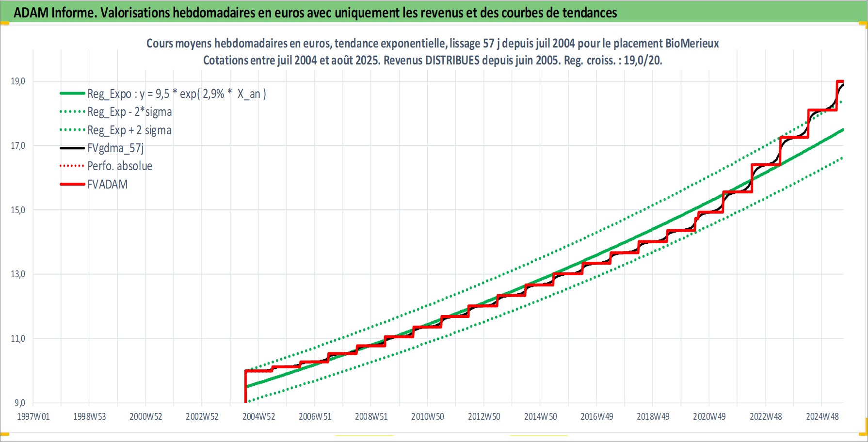
Task: Click x-axis label '2000W52'
Action: click(145, 416)
